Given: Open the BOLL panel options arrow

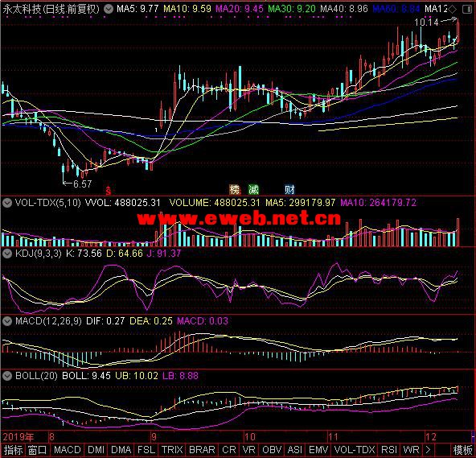Looking at the screenshot, I should pyautogui.click(x=7, y=376).
